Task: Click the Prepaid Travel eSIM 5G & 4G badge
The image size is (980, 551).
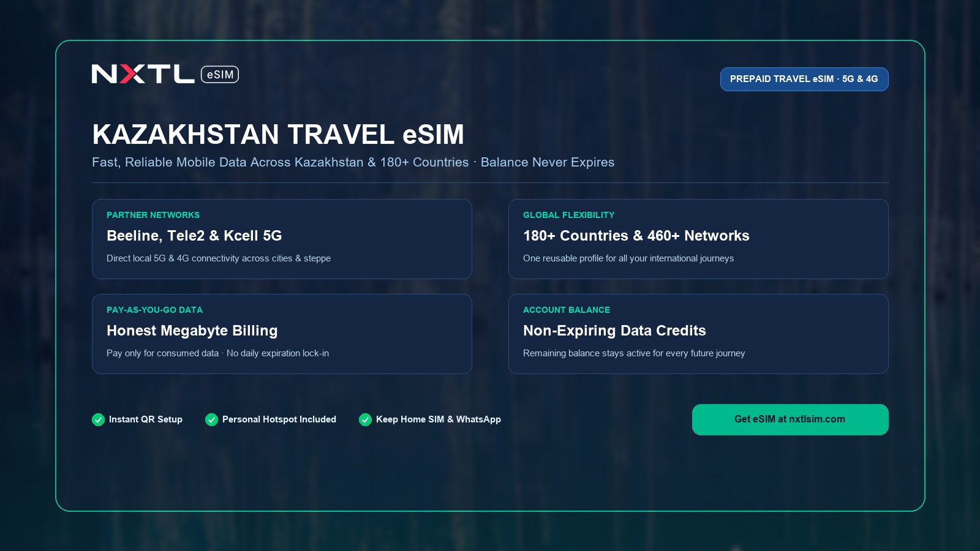Action: coord(804,79)
